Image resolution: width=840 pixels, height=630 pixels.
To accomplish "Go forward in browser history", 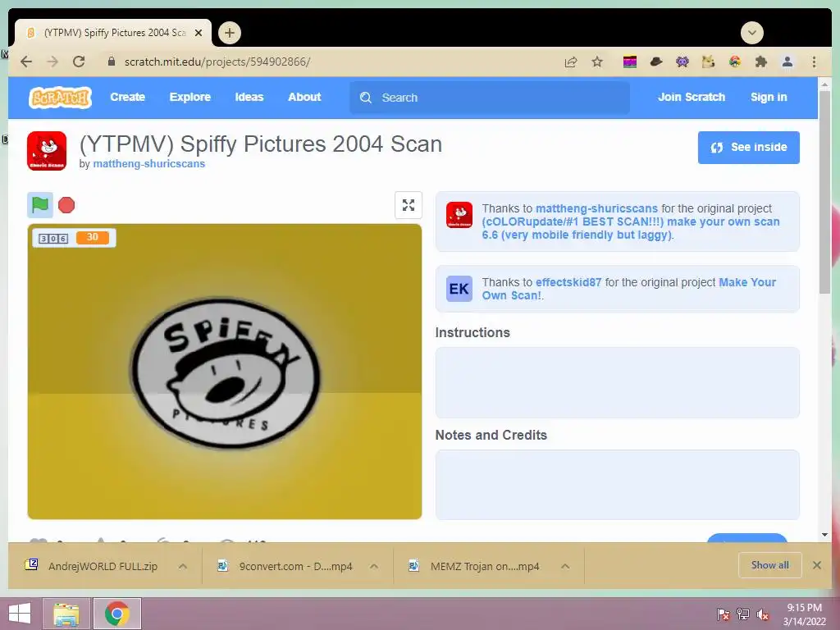I will click(52, 62).
